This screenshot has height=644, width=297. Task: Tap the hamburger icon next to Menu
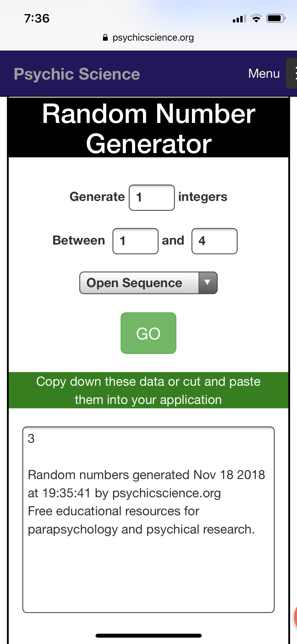tap(292, 73)
